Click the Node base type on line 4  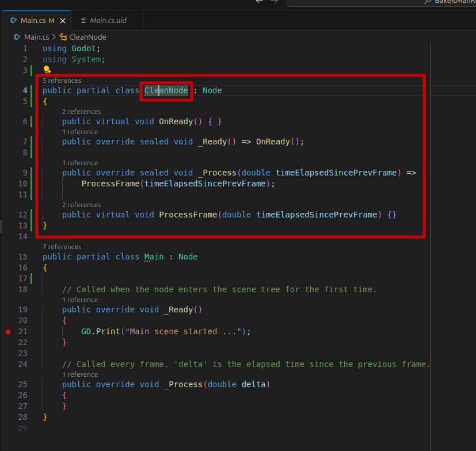212,90
